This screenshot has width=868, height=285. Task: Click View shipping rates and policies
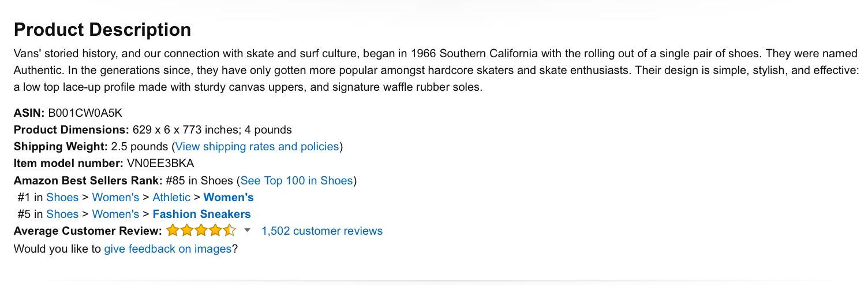pos(257,146)
